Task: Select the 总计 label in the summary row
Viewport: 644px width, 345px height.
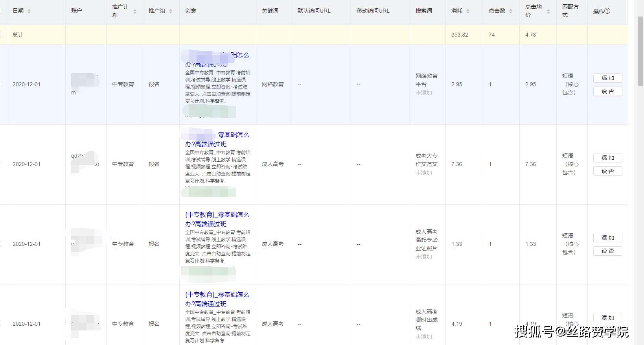Action: point(18,35)
